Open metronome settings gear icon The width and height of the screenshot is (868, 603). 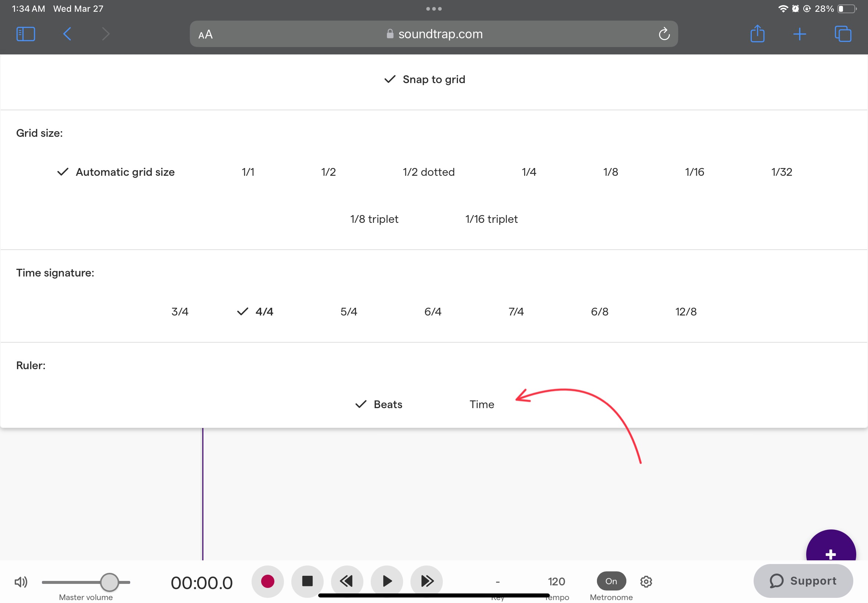click(646, 581)
